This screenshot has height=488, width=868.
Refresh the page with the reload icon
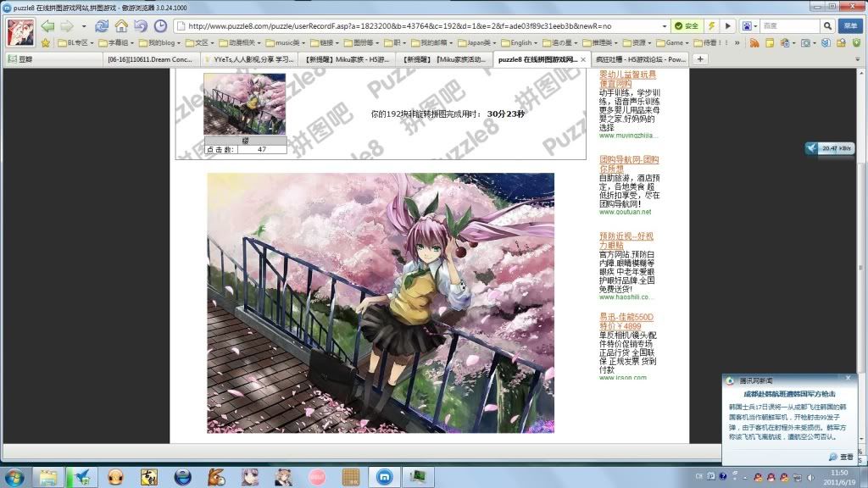click(x=102, y=26)
